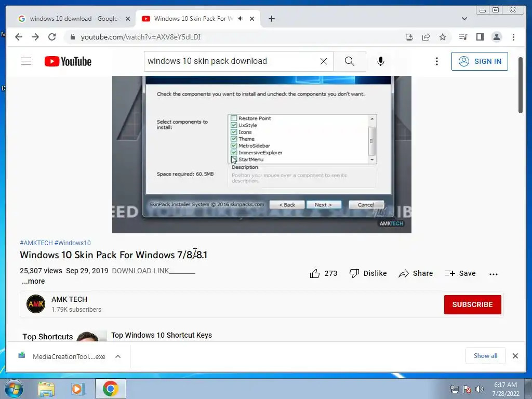The width and height of the screenshot is (532, 399).
Task: Show all downloads
Action: click(486, 355)
